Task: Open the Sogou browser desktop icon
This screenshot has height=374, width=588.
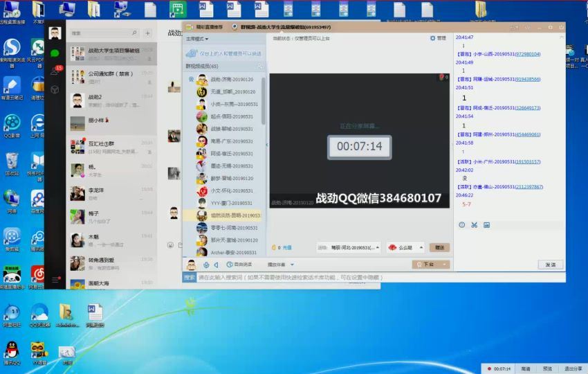Action: [12, 53]
